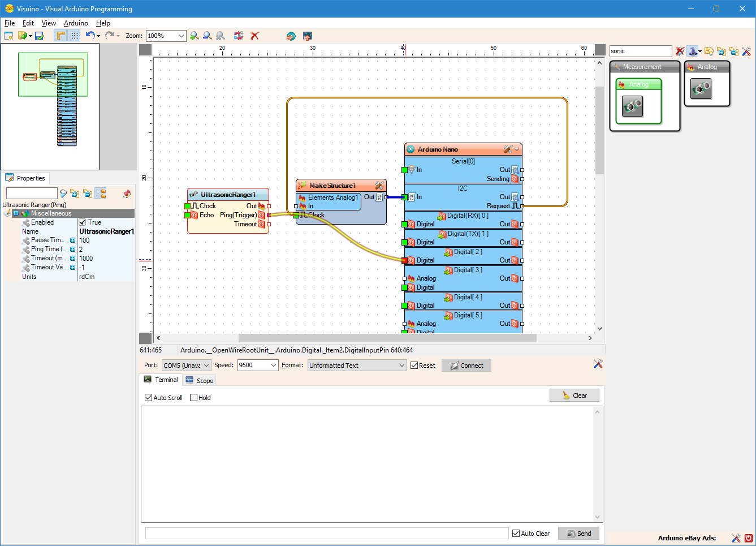Toggle the Hold checkbox

[x=193, y=398]
